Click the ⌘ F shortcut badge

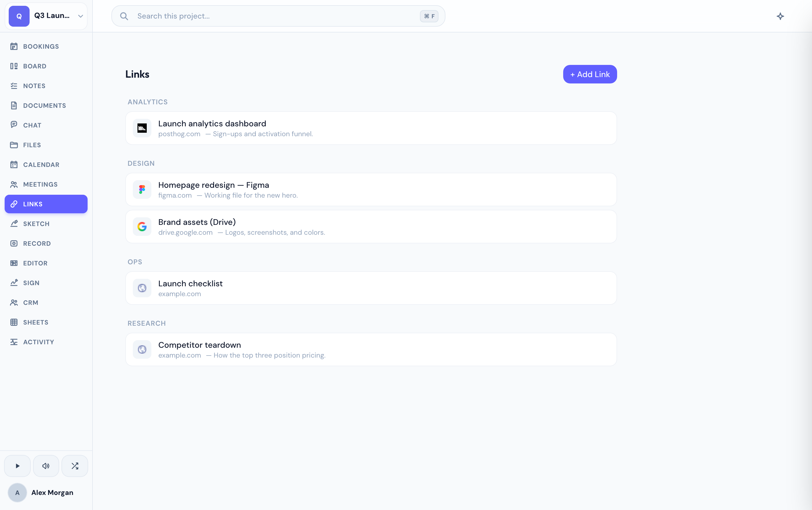[429, 16]
